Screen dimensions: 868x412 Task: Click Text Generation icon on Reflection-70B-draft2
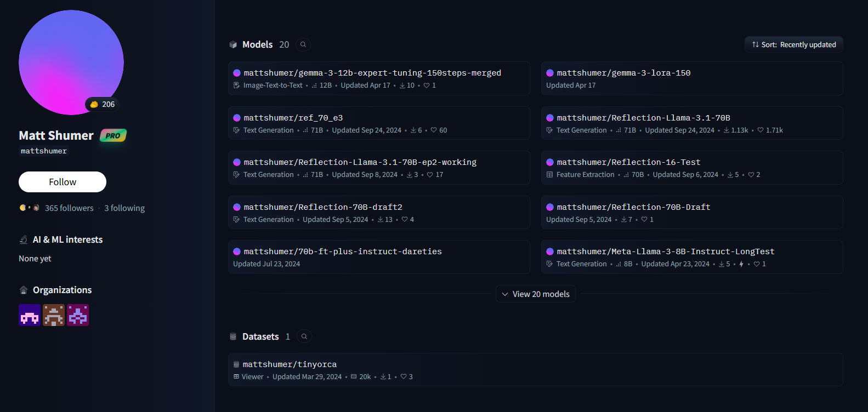click(x=236, y=220)
